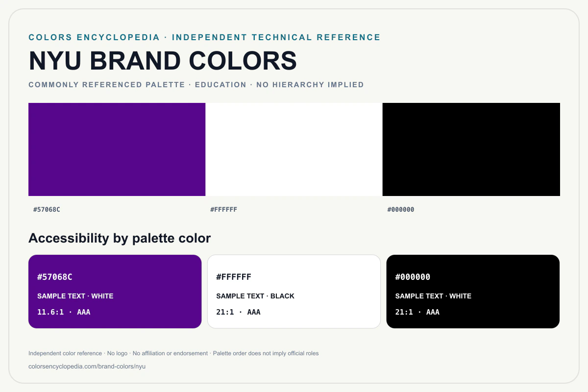The image size is (588, 392).
Task: Open the black #000000 accessibility card
Action: tap(473, 292)
